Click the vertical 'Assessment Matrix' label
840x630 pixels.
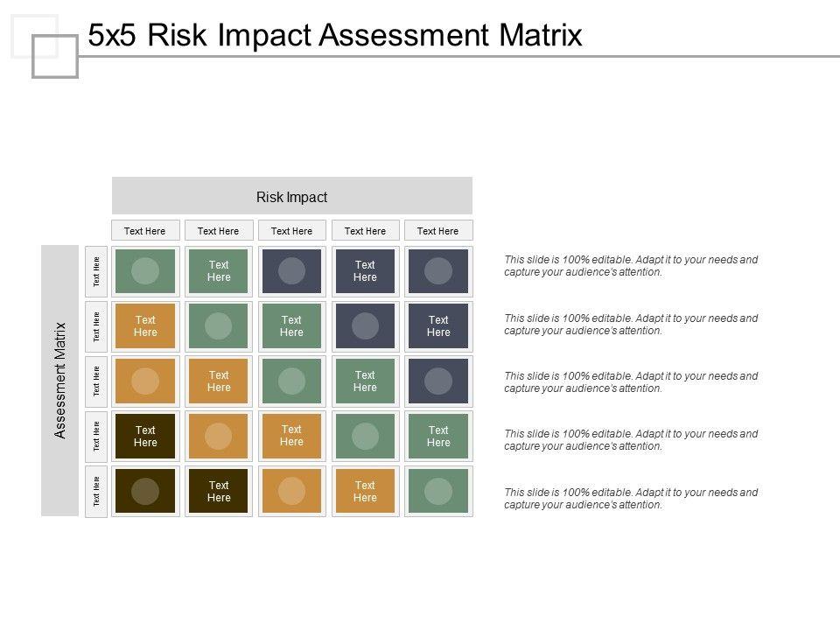pyautogui.click(x=60, y=381)
